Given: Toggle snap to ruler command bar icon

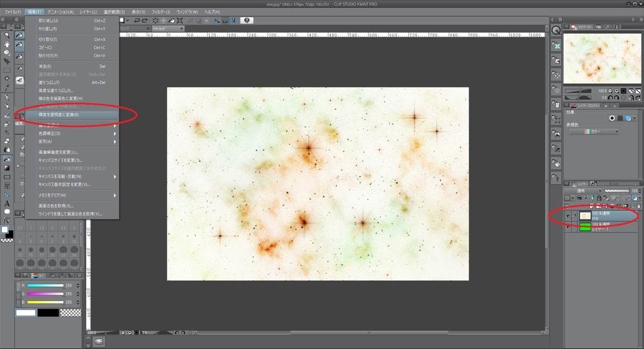Looking at the screenshot, I should click(x=217, y=20).
